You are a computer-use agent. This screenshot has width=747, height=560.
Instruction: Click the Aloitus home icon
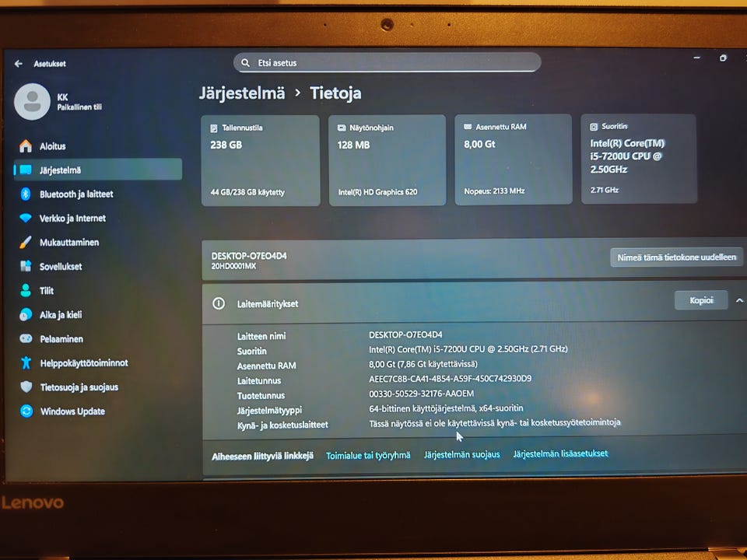(x=26, y=145)
